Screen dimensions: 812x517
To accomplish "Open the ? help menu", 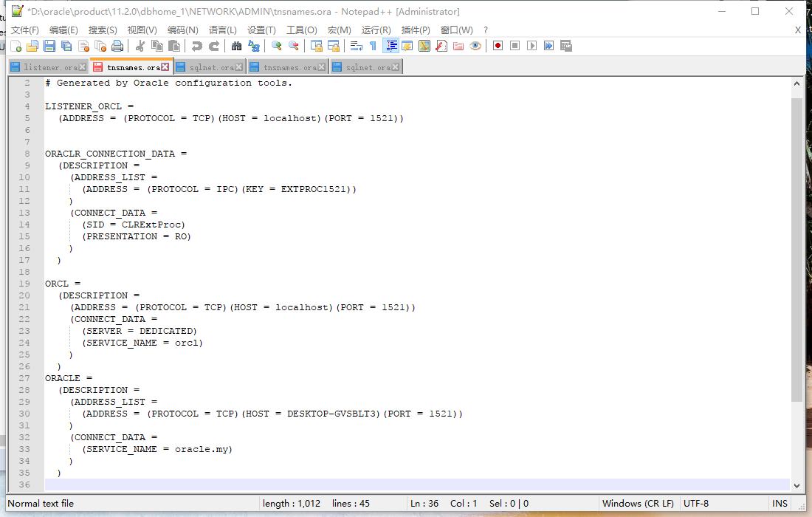I will click(485, 30).
